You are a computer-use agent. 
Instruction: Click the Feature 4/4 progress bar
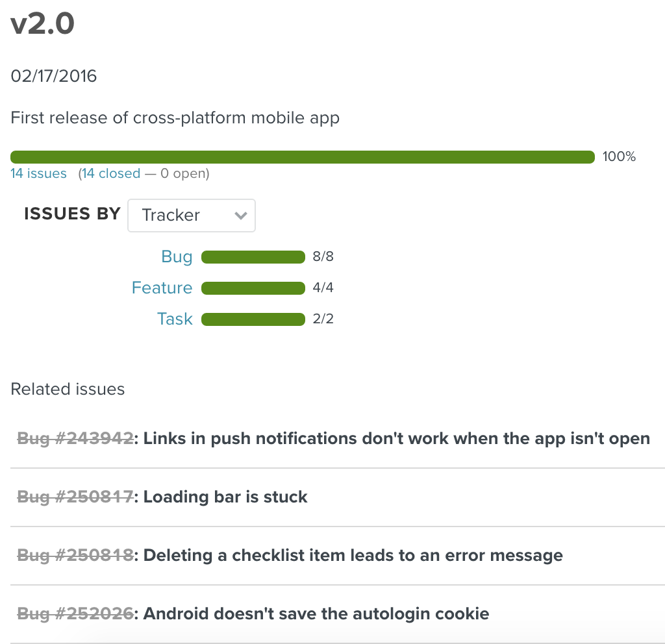[253, 288]
